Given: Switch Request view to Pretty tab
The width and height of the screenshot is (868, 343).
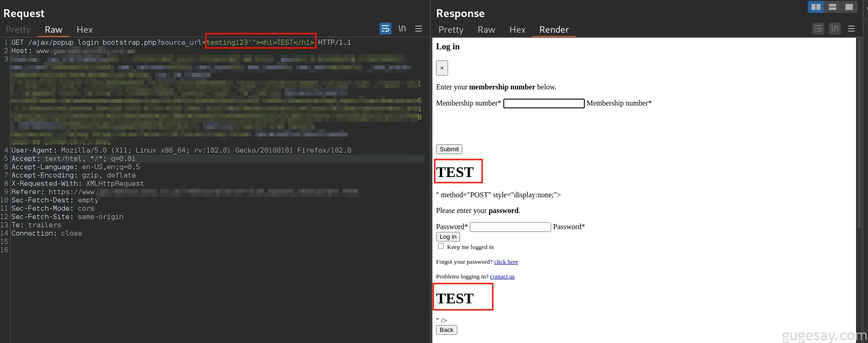Looking at the screenshot, I should tap(18, 30).
